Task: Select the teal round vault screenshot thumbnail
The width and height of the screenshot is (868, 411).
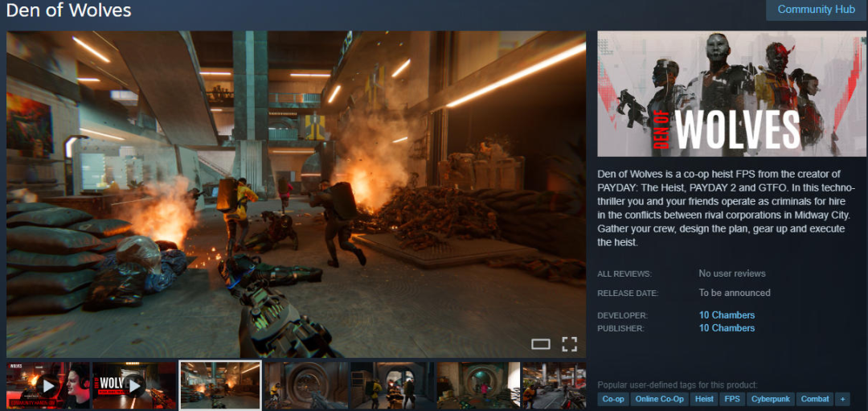Action: coord(478,385)
